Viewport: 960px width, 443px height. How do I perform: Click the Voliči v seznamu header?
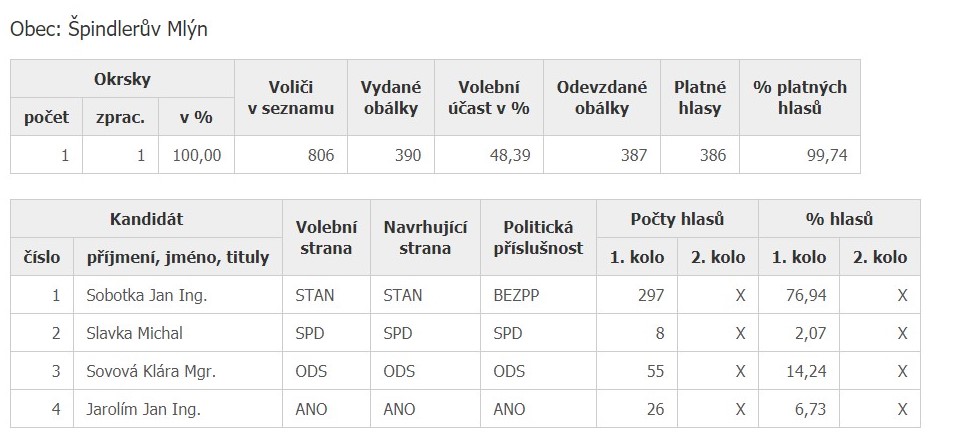tap(291, 97)
